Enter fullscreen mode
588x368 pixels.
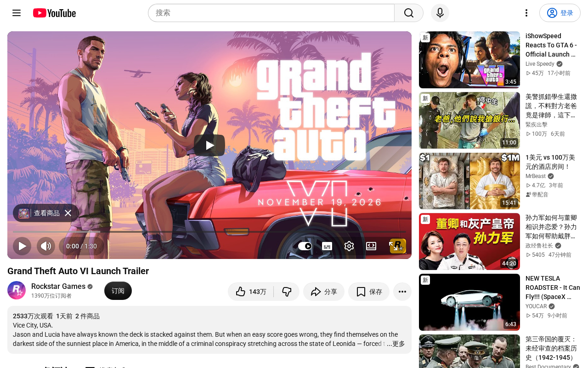[x=394, y=246]
